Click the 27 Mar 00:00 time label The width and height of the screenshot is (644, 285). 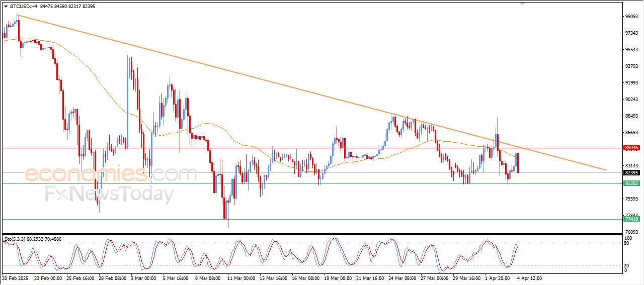pyautogui.click(x=434, y=277)
